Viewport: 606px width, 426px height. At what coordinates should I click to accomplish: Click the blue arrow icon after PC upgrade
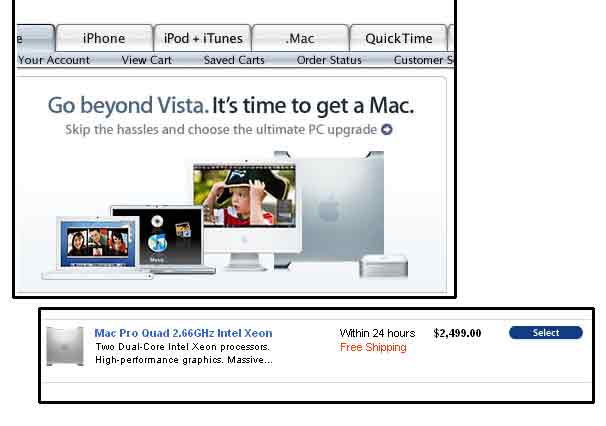coord(386,130)
